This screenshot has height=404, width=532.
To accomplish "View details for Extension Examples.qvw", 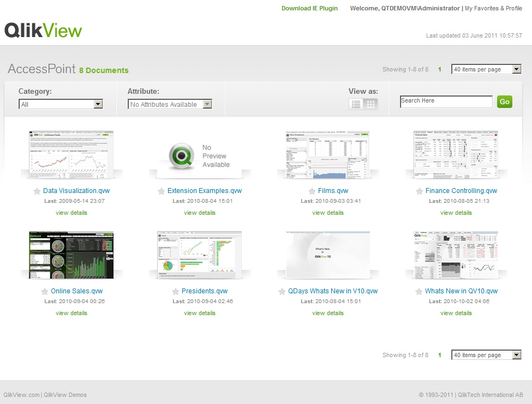I will pos(200,213).
